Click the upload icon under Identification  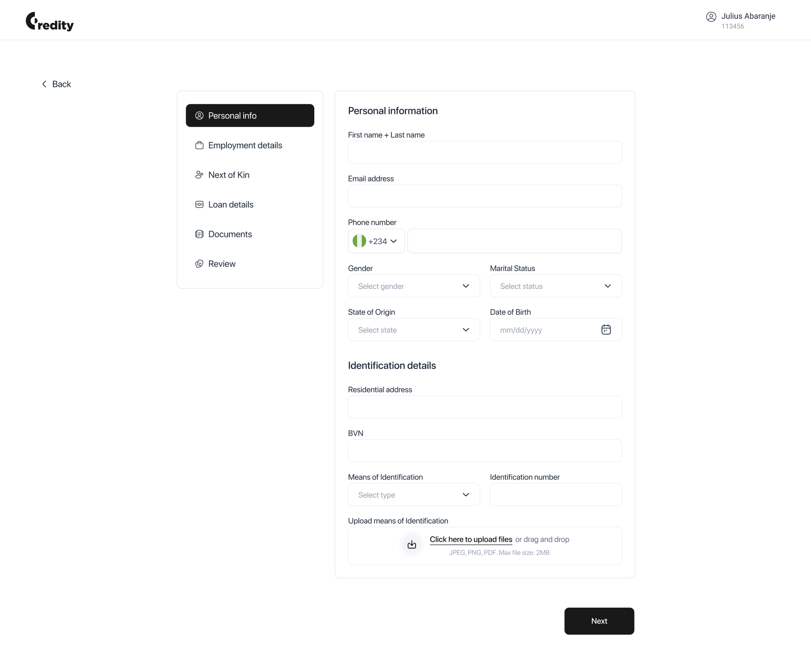click(x=412, y=545)
